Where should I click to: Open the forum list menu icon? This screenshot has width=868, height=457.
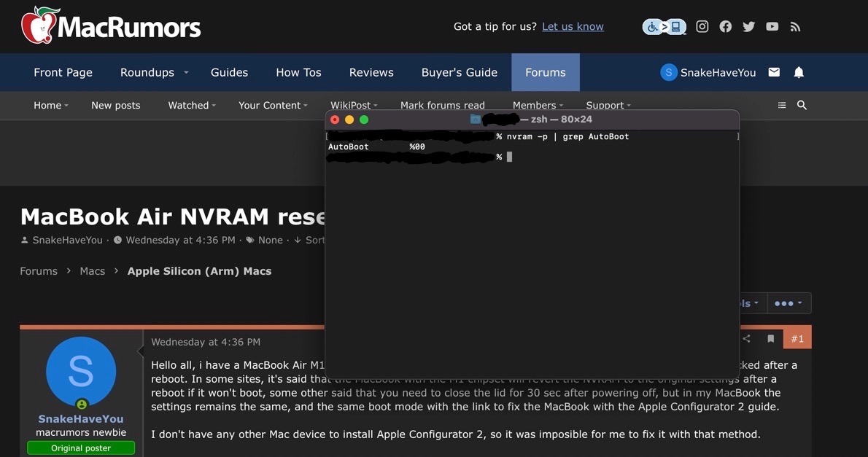coord(782,105)
